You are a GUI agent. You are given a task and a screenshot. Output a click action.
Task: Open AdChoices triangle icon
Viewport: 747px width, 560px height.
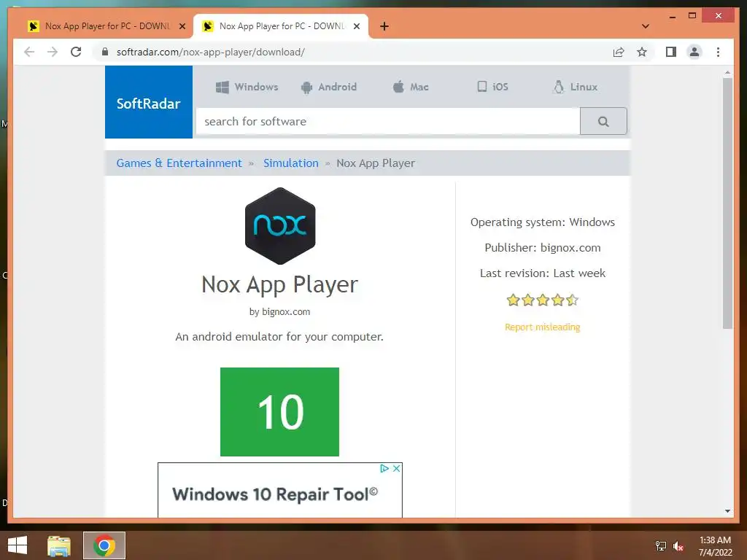[x=384, y=469]
